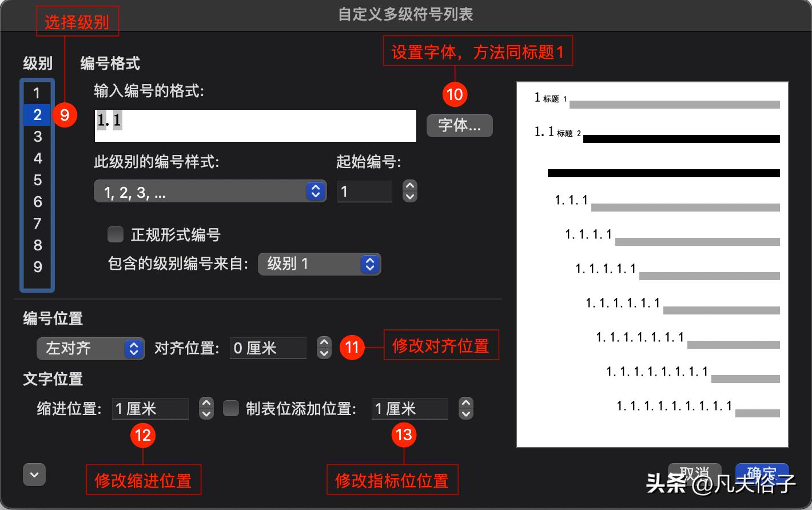Screen dimensions: 812x510
Task: Click the 对齐位置 field showing 0 厘米
Action: pos(268,348)
